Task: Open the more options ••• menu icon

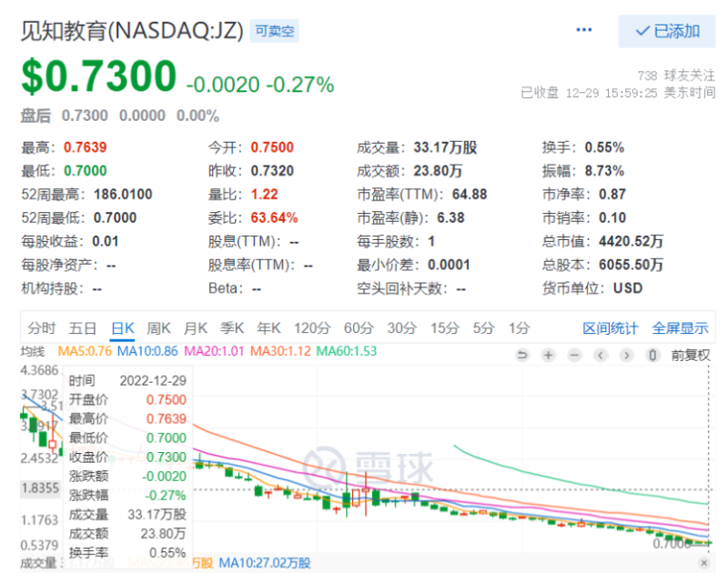Action: coord(583,30)
